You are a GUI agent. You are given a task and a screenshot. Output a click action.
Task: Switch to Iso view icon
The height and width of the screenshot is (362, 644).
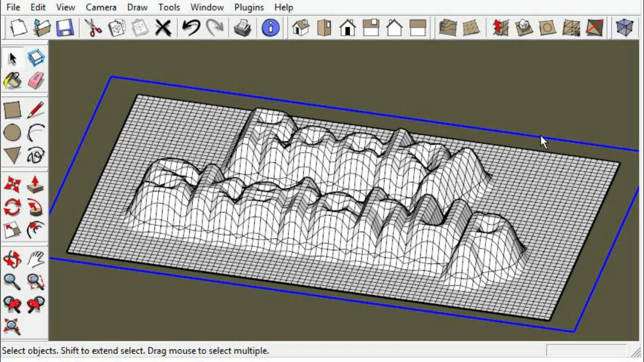[301, 28]
